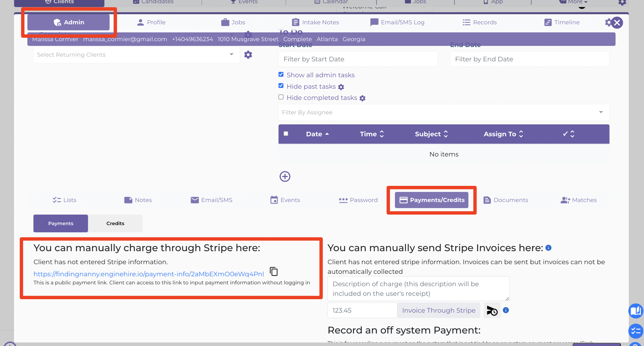Uncheck Show all admin tasks
The image size is (644, 346).
click(x=281, y=74)
